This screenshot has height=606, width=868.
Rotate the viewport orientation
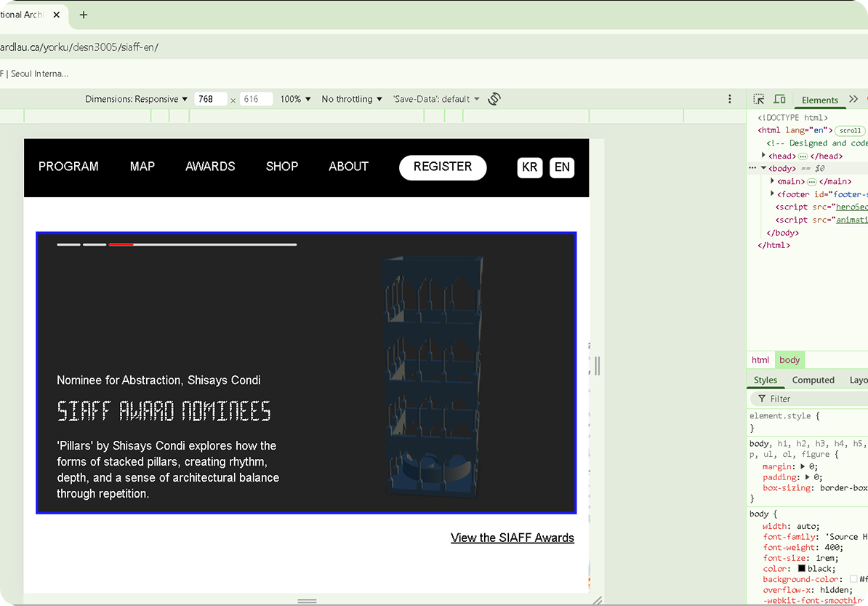[x=494, y=99]
